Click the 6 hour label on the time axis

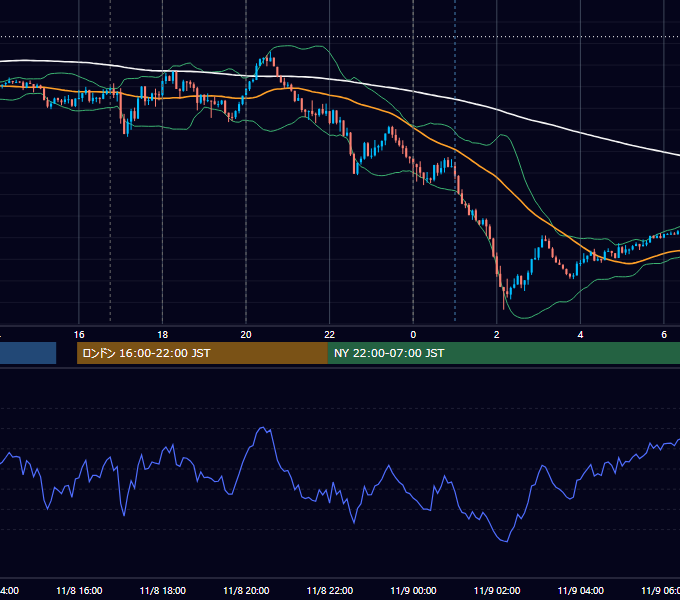[664, 335]
